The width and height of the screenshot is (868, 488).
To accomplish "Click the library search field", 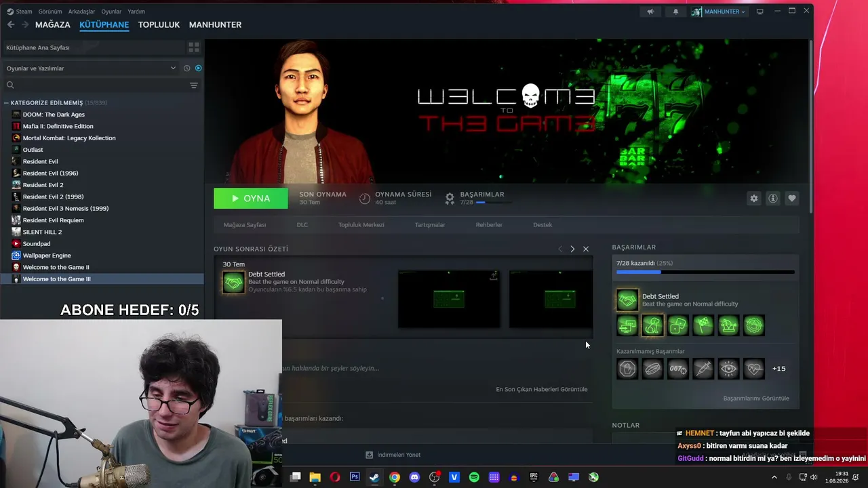I will (x=95, y=85).
